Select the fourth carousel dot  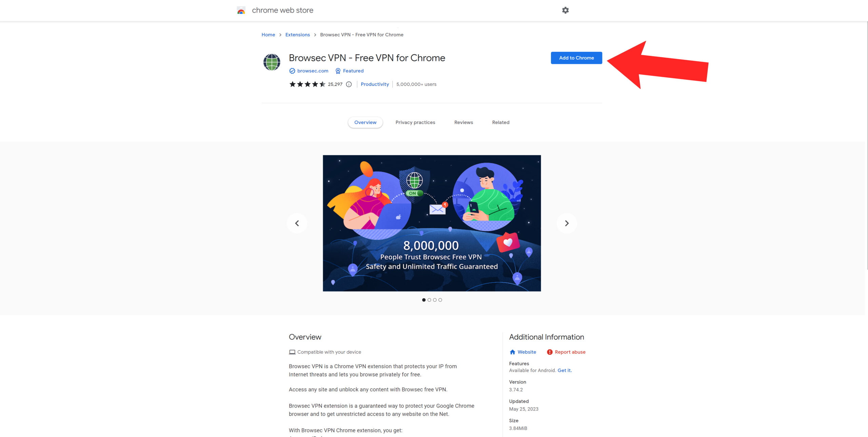(440, 300)
